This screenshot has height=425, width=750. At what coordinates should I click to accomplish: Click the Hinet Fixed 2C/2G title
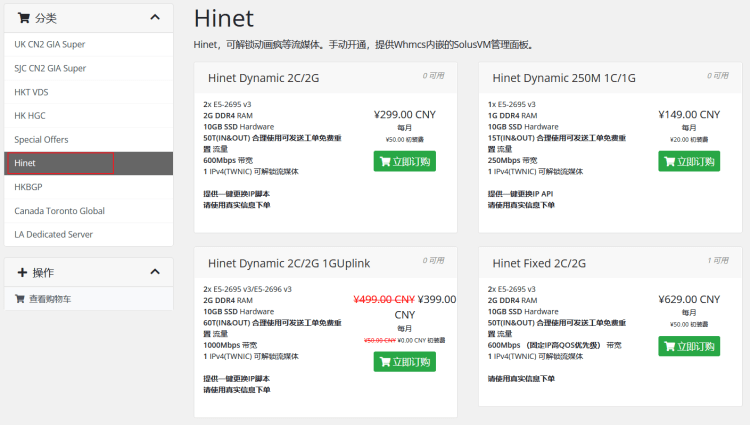tap(539, 263)
